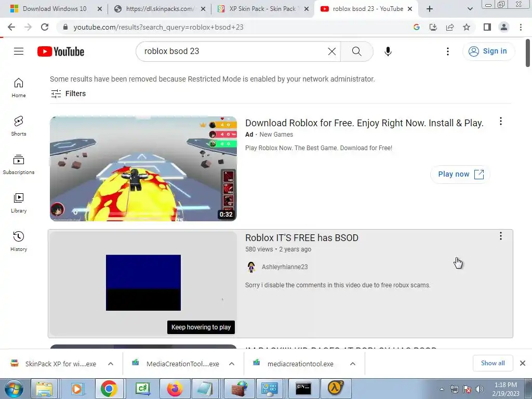Open the tab search dropdown arrow
This screenshot has height=399, width=532.
[x=470, y=9]
